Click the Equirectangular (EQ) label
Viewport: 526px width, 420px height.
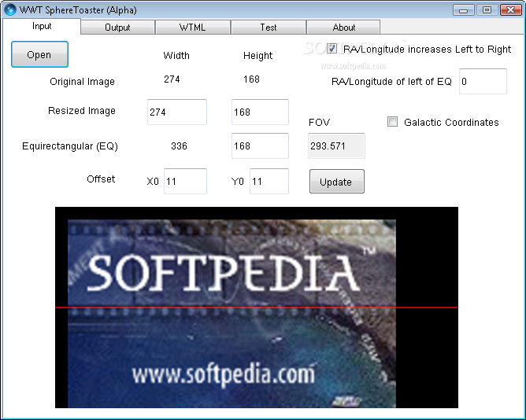tap(70, 146)
